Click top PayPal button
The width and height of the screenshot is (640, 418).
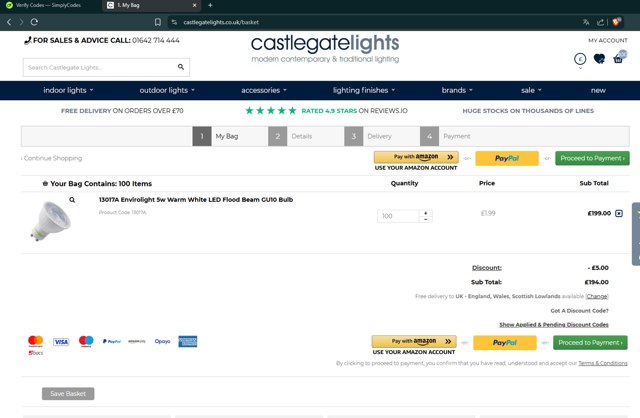coord(507,158)
